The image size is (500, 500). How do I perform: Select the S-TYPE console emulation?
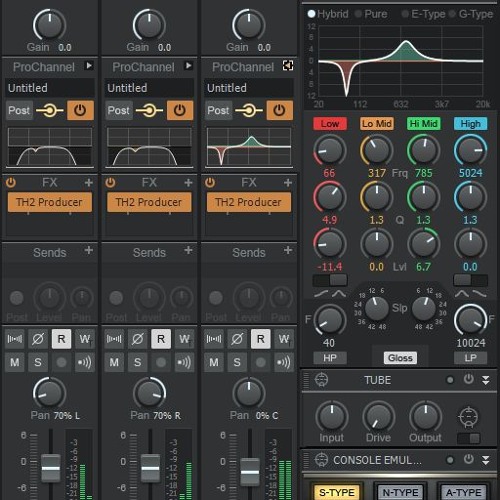click(337, 492)
